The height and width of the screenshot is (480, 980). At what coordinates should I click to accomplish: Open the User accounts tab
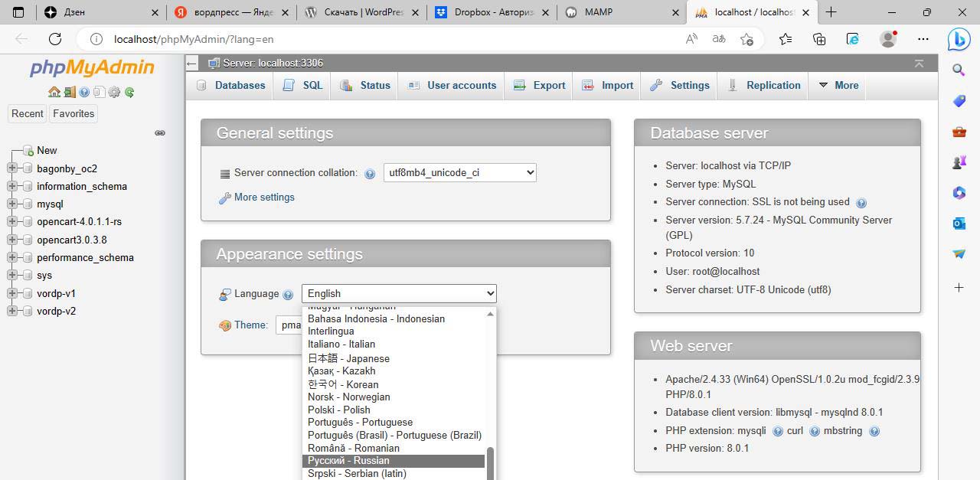[x=452, y=85]
